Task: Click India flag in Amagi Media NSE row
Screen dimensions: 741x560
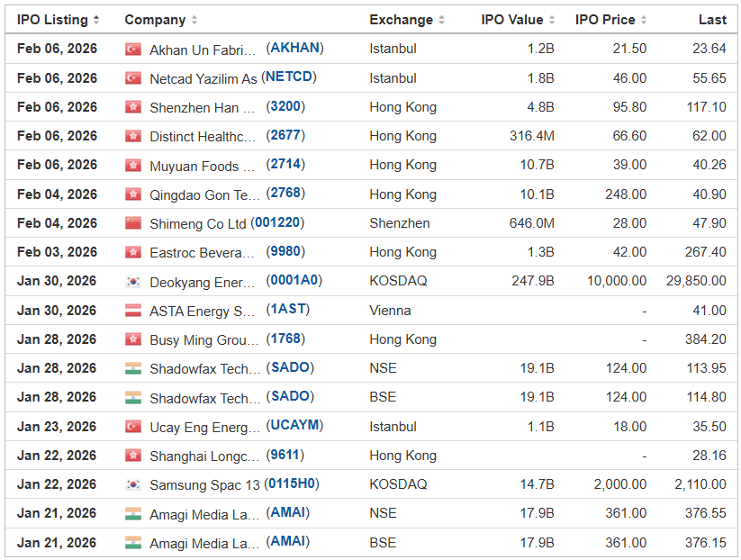Action: tap(132, 514)
